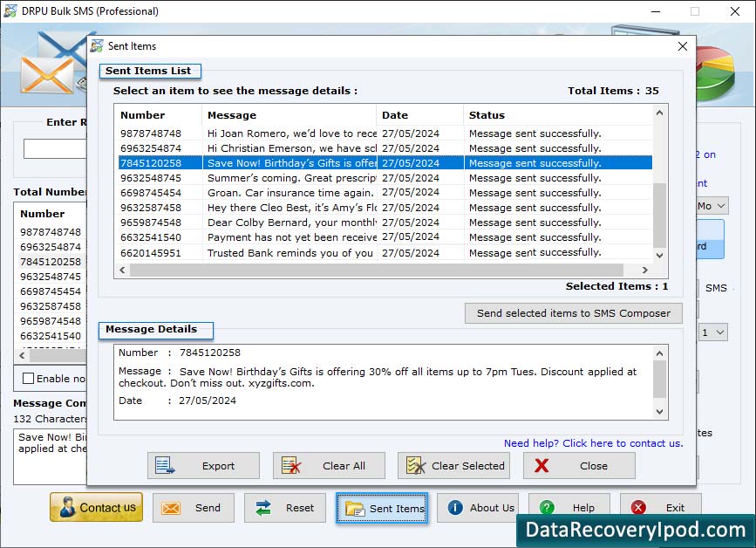Click the Export button
This screenshot has height=548, width=756.
click(x=203, y=465)
